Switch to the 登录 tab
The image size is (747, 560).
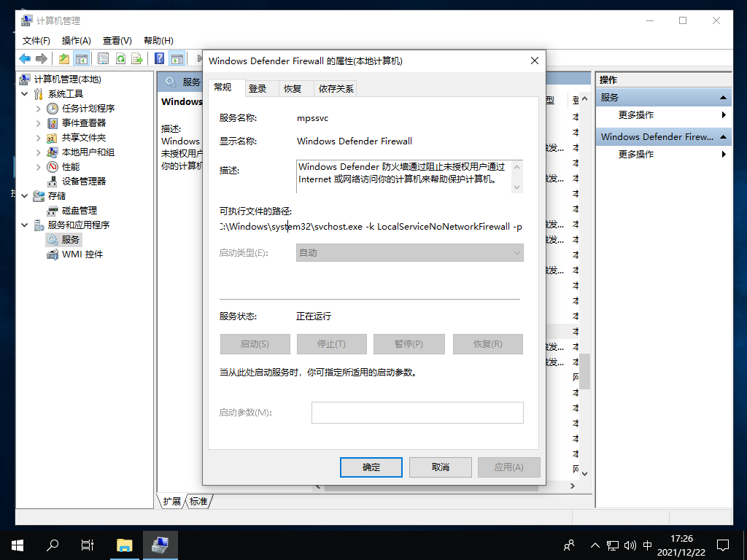coord(258,88)
